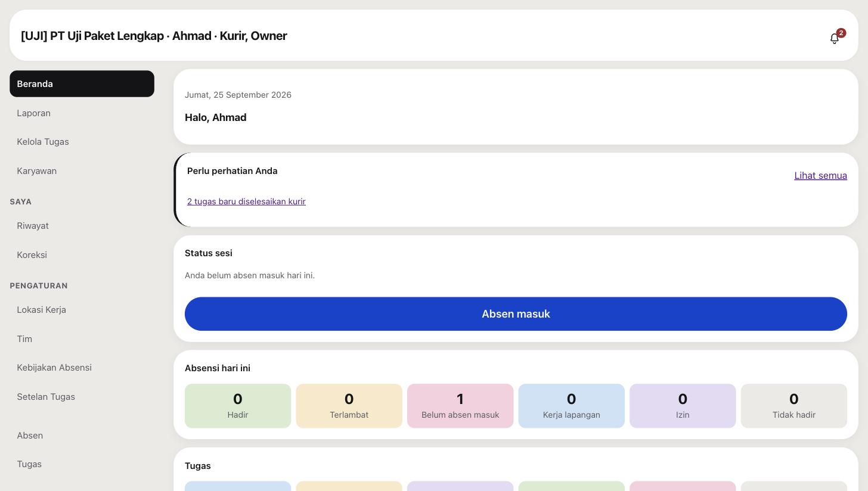Viewport: 868px width, 491px height.
Task: Open Laporan from the sidebar
Action: pos(82,113)
